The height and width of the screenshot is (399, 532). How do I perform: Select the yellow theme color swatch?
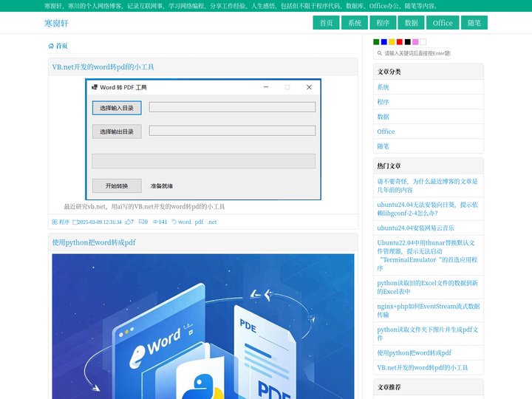coord(392,41)
